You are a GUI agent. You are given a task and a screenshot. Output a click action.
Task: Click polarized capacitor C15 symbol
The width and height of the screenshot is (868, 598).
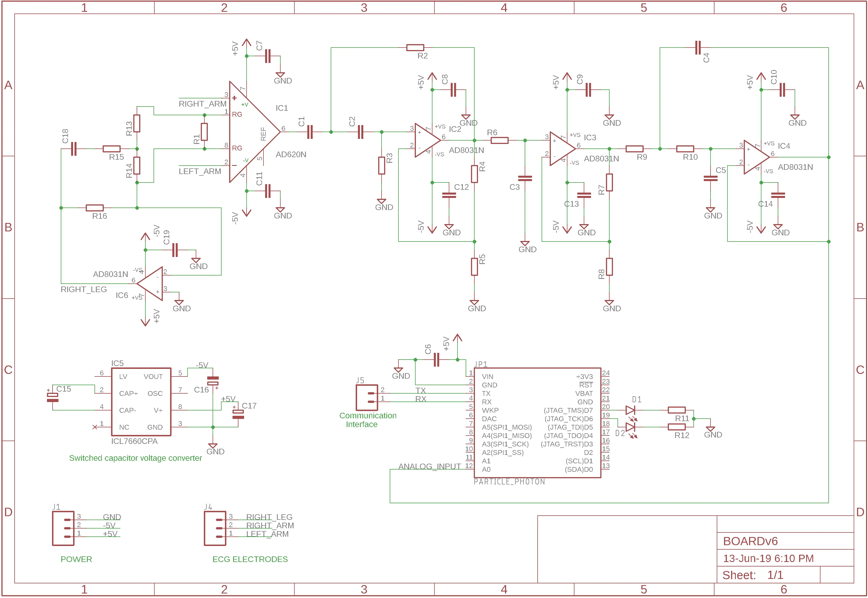53,397
